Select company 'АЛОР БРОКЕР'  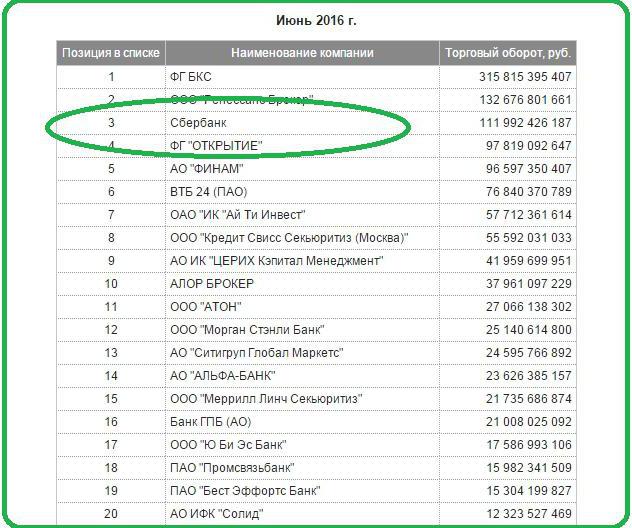coord(212,284)
